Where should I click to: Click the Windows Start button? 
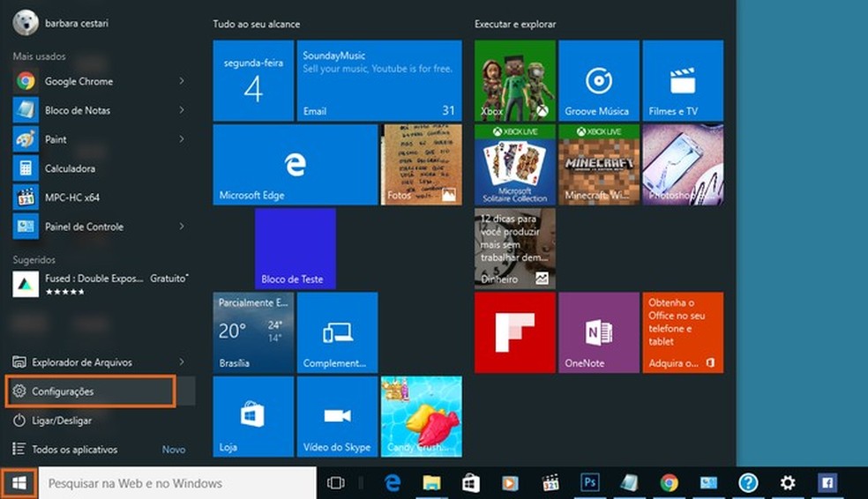click(x=19, y=483)
